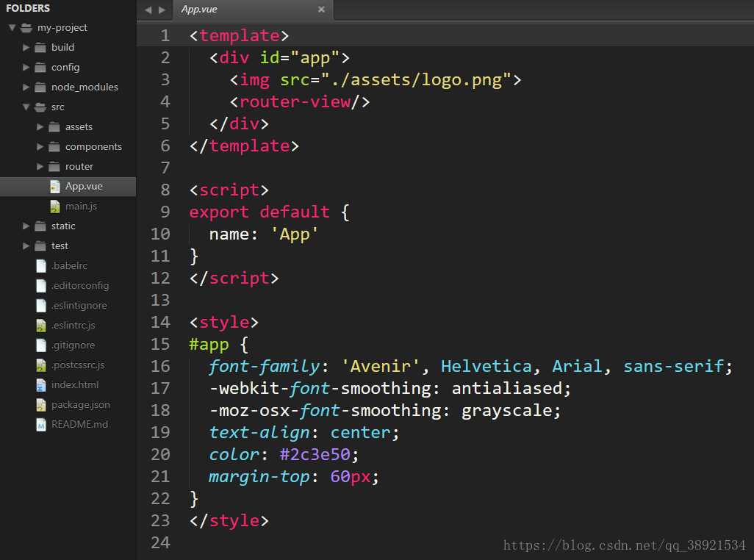Screen dimensions: 754x560
Task: Click the index.html file icon
Action: coord(41,385)
